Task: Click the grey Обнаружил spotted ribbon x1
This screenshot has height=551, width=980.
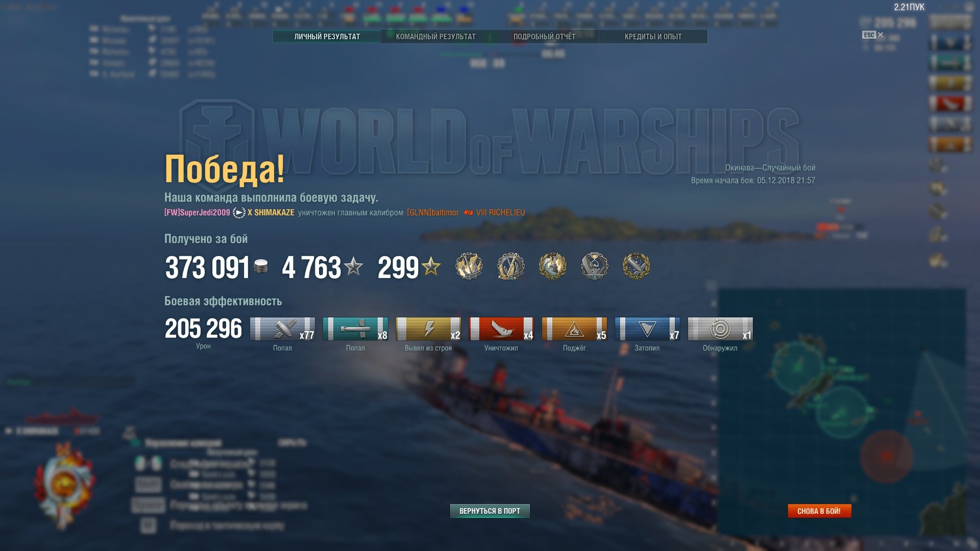Action: click(720, 329)
